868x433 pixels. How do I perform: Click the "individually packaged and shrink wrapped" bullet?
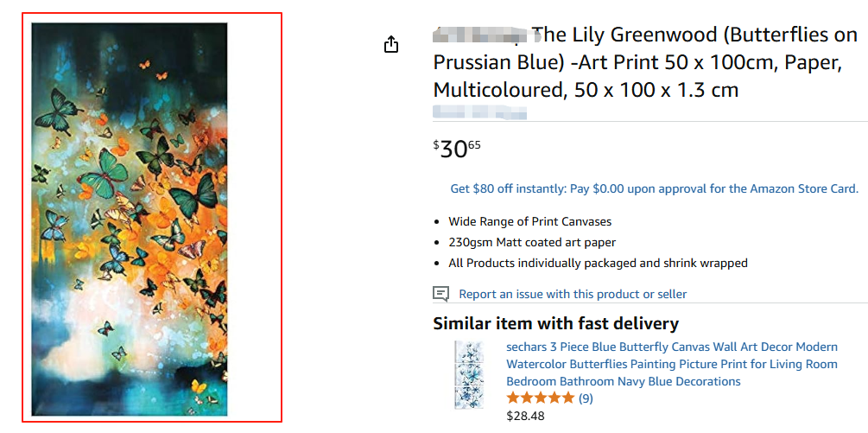[x=598, y=263]
